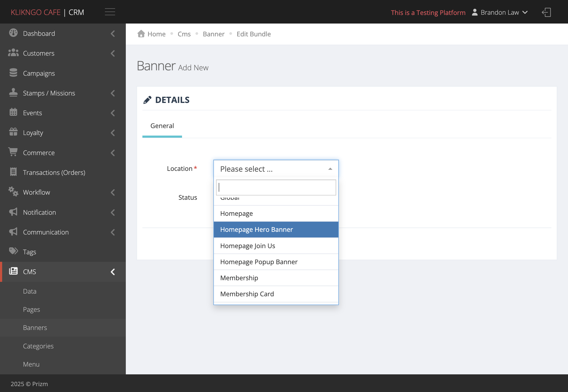Screen dimensions: 568x392
Task: Expand the Dashboard menu chevron
Action: click(x=113, y=34)
